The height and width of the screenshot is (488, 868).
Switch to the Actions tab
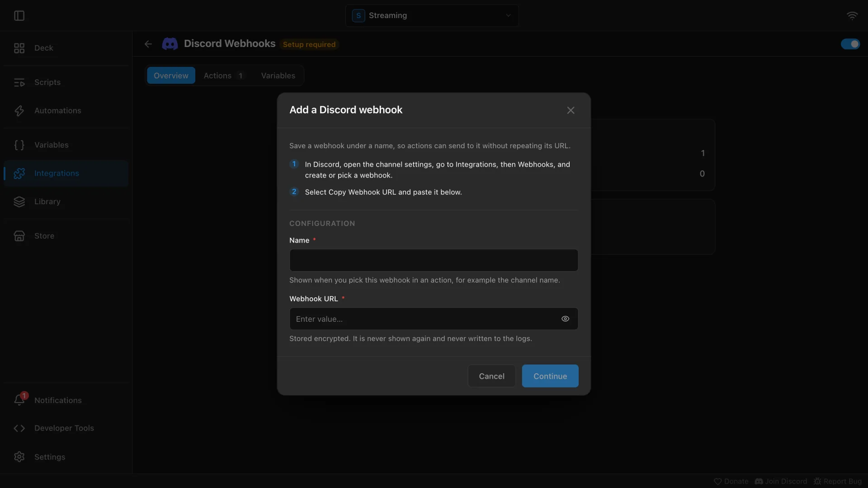[x=223, y=75]
